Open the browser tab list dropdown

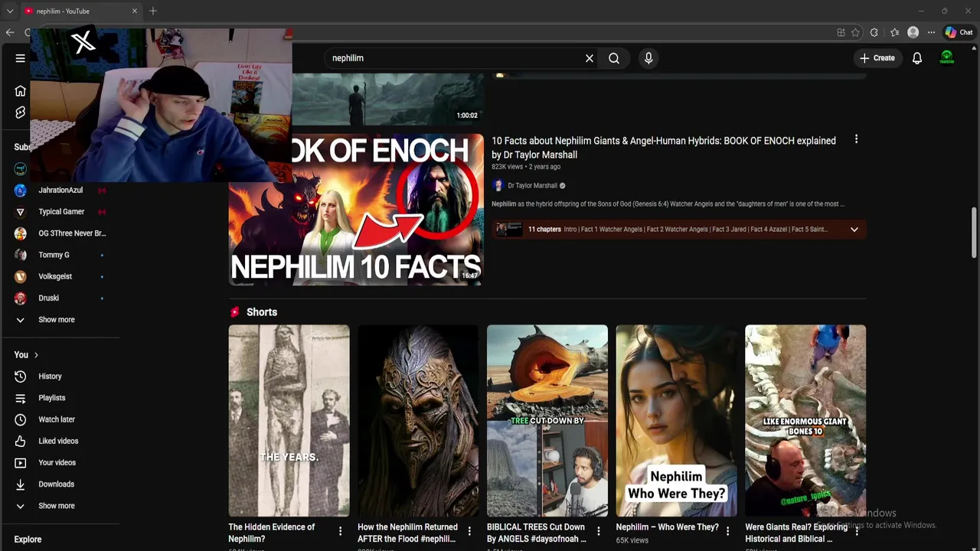(x=10, y=11)
